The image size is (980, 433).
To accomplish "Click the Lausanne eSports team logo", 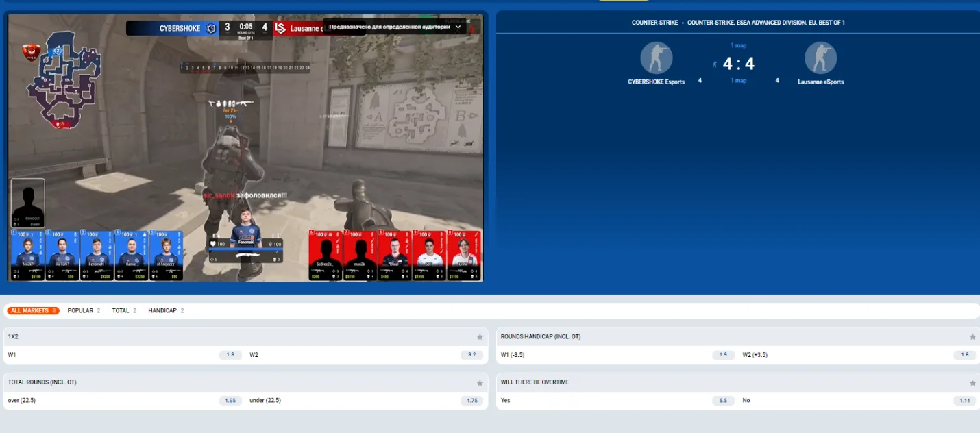I will (820, 58).
